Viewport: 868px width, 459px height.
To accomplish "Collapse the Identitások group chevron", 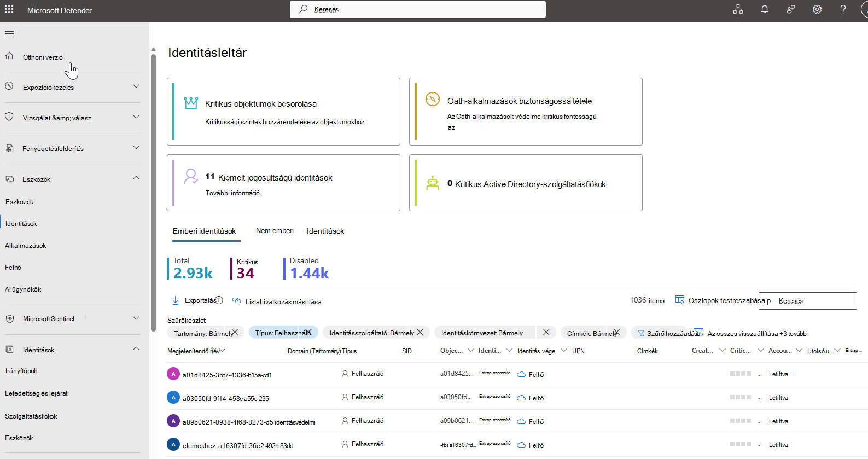I will 136,348.
